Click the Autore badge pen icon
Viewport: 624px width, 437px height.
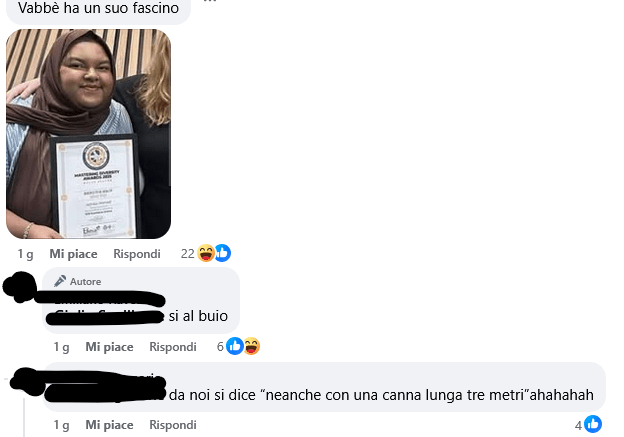tap(60, 281)
